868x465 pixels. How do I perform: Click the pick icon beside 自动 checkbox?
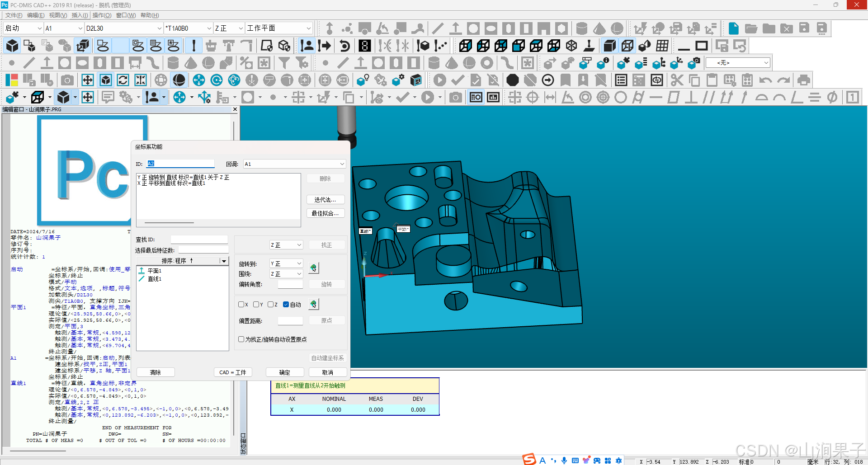(x=314, y=304)
